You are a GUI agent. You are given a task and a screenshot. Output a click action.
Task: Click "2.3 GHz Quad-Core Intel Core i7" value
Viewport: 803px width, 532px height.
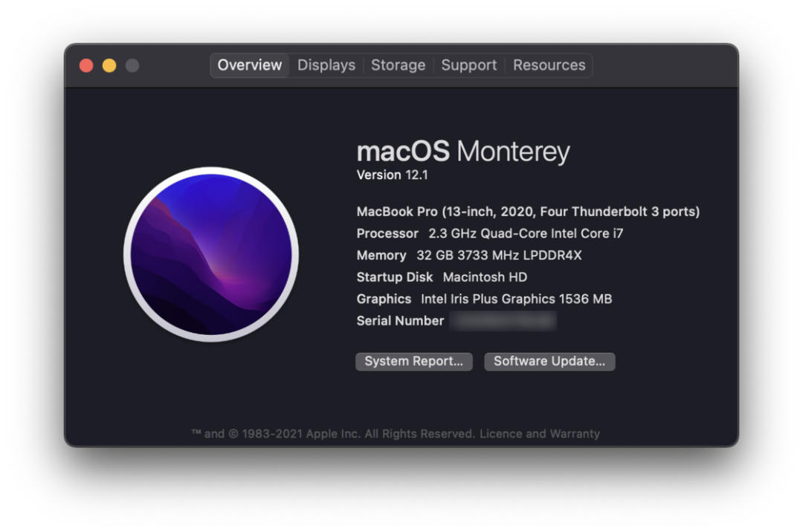526,234
